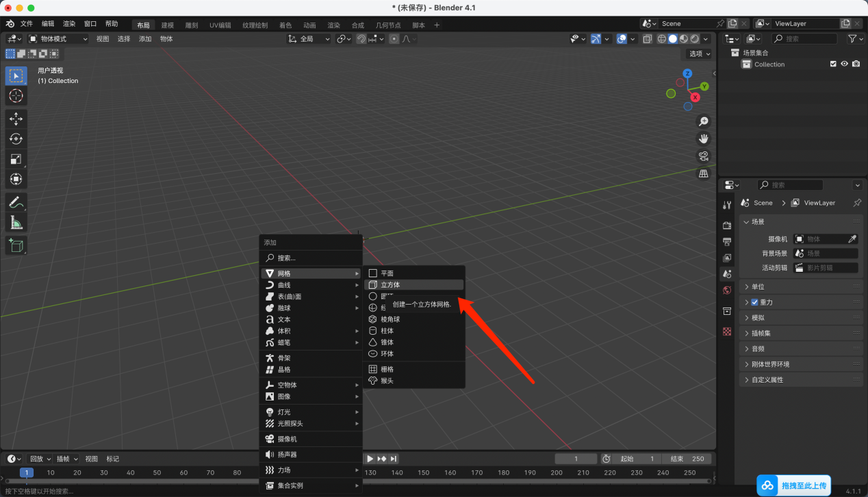Screen dimensions: 868x497
Task: Activate the Annotate pencil tool
Action: point(16,203)
